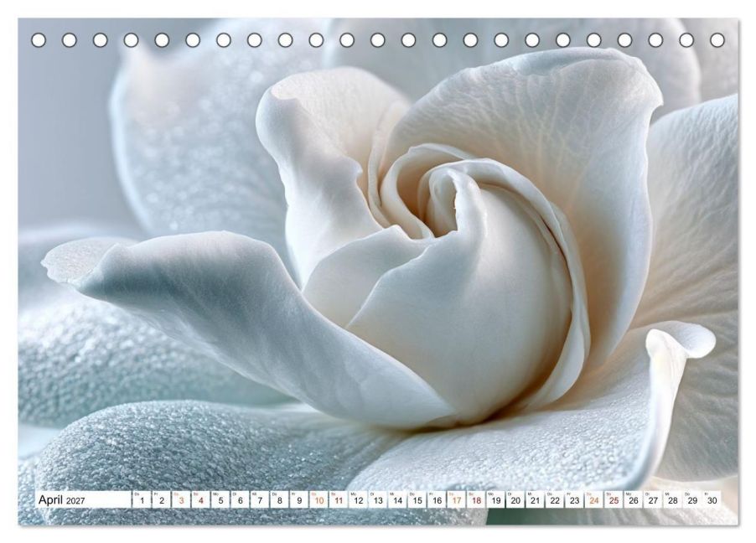Pick Sunday date 4 in red
The image size is (756, 543).
[x=201, y=499]
